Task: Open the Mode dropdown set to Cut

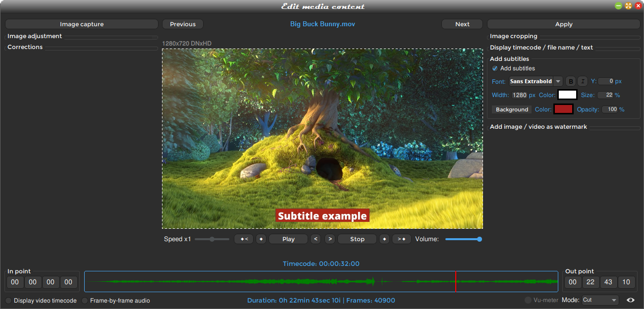Action: pos(600,300)
